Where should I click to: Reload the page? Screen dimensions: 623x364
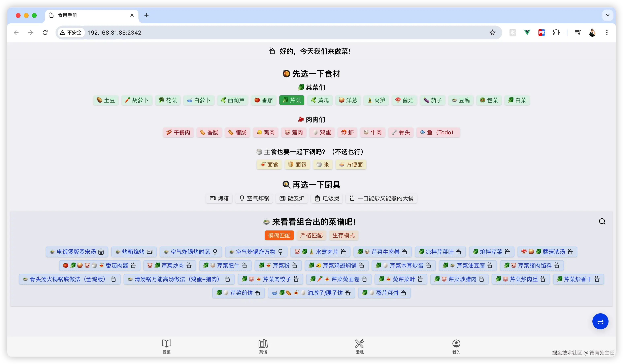[x=45, y=33]
